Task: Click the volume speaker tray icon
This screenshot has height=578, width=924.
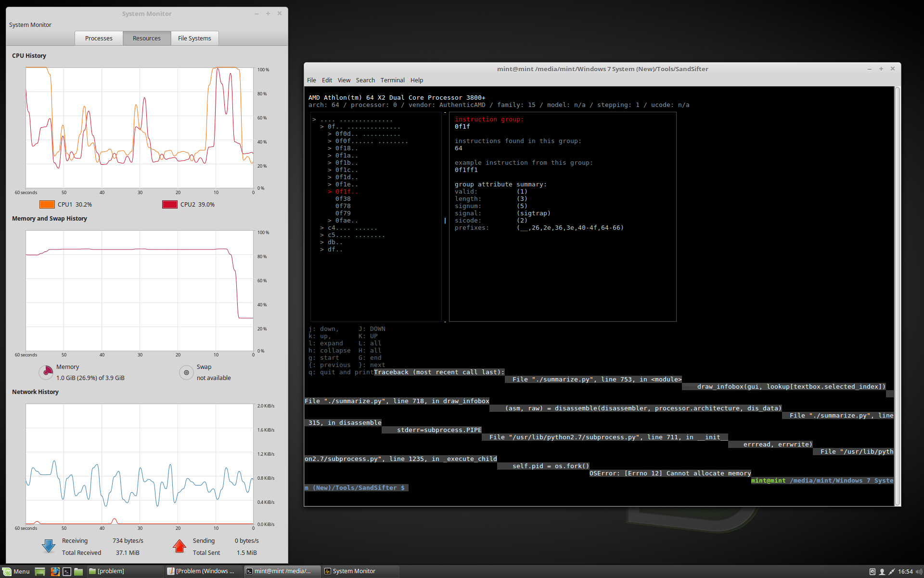Action: (919, 571)
